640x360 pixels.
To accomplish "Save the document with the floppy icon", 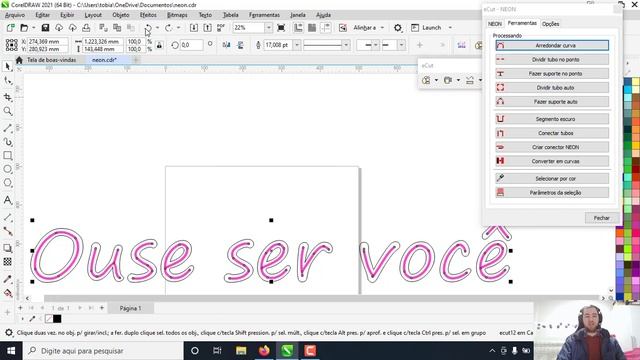I will click(45, 28).
